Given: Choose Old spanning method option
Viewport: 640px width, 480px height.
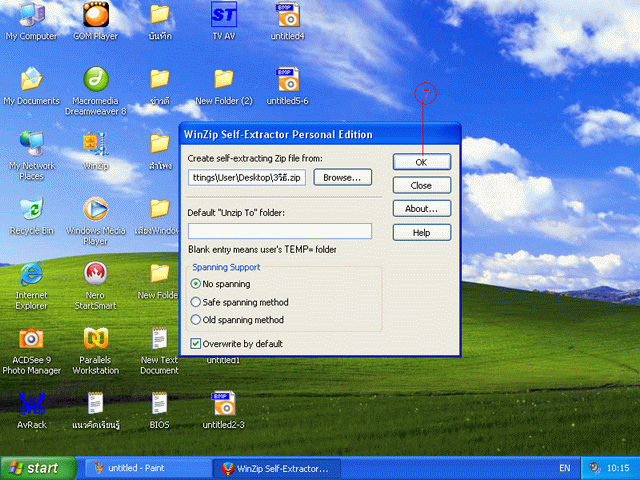Looking at the screenshot, I should pyautogui.click(x=237, y=320).
